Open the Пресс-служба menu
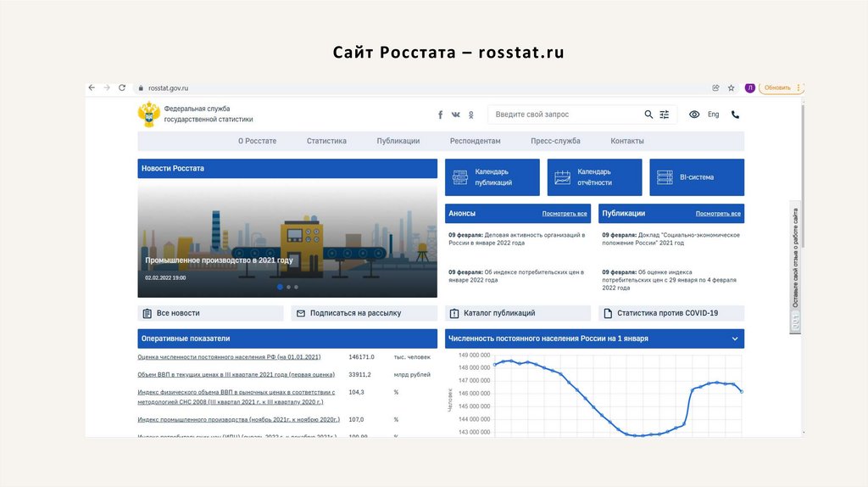Screen dimensions: 868x487 [555, 141]
